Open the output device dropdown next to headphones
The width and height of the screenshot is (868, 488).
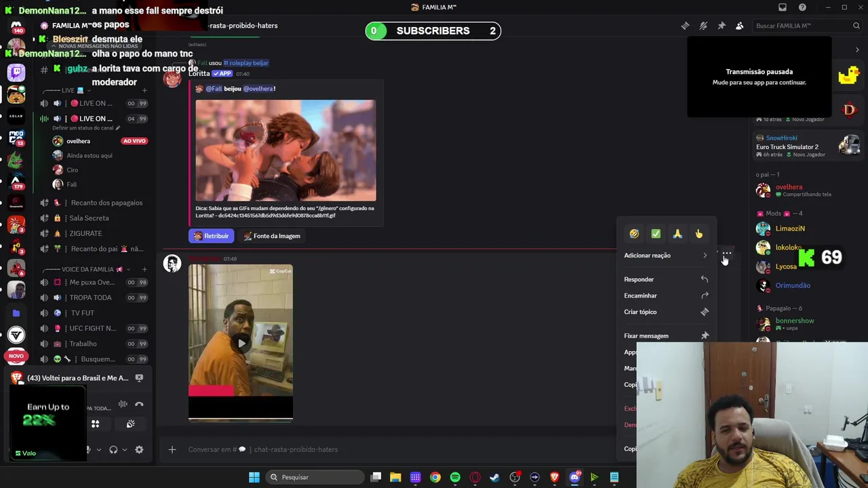coord(124,449)
